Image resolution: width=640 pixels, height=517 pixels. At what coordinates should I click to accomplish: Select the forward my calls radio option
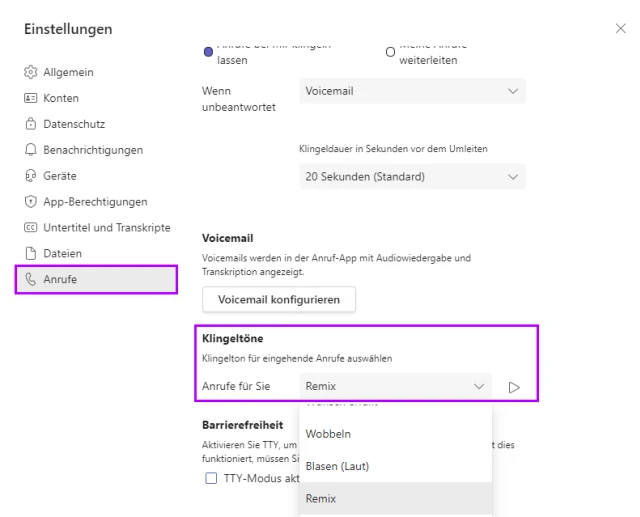[389, 51]
